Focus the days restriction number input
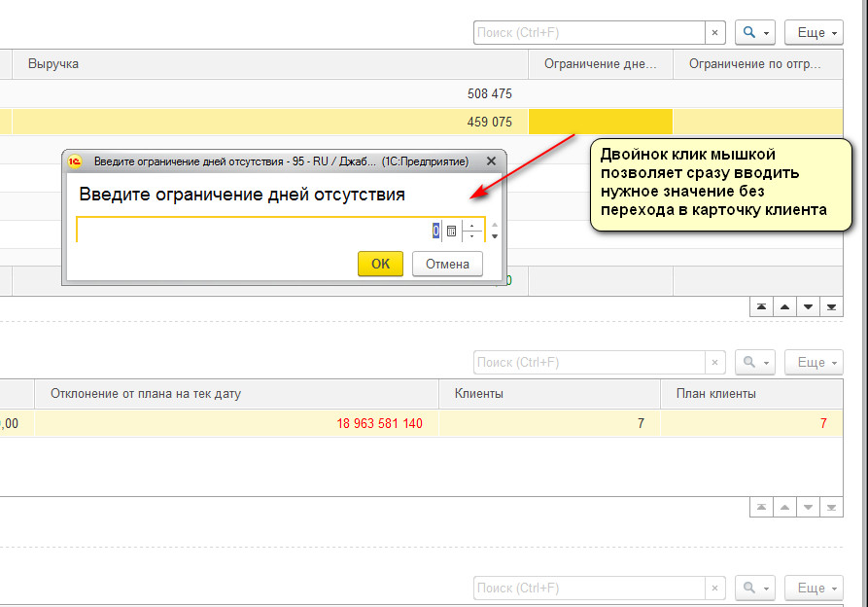 point(253,232)
